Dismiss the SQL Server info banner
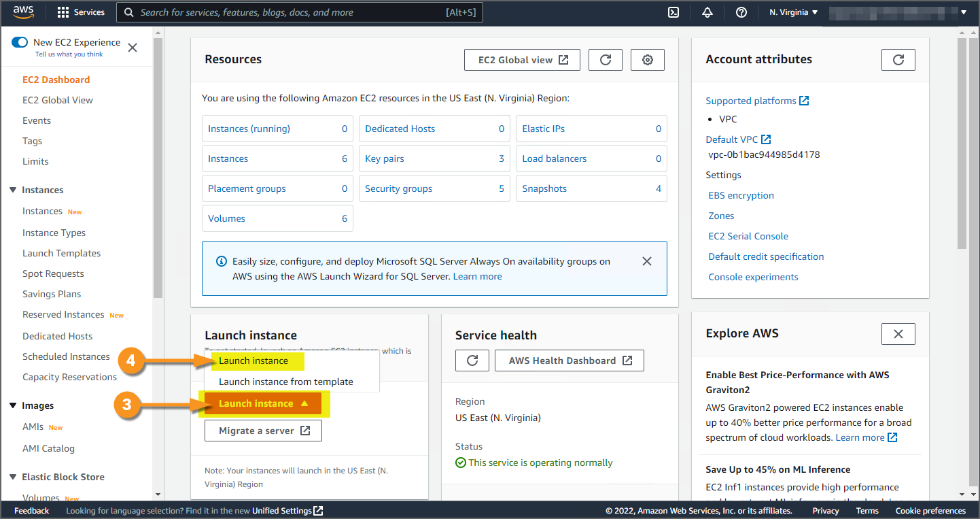The height and width of the screenshot is (519, 980). tap(647, 261)
